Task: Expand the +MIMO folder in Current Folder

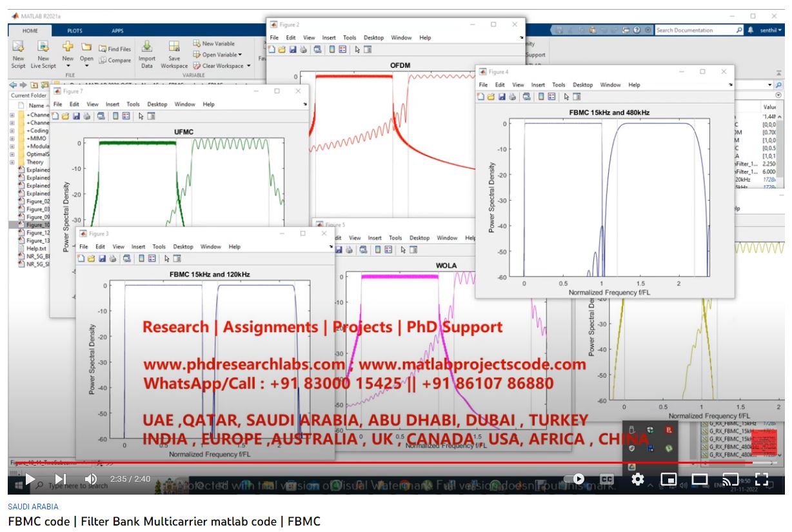Action: 13,139
